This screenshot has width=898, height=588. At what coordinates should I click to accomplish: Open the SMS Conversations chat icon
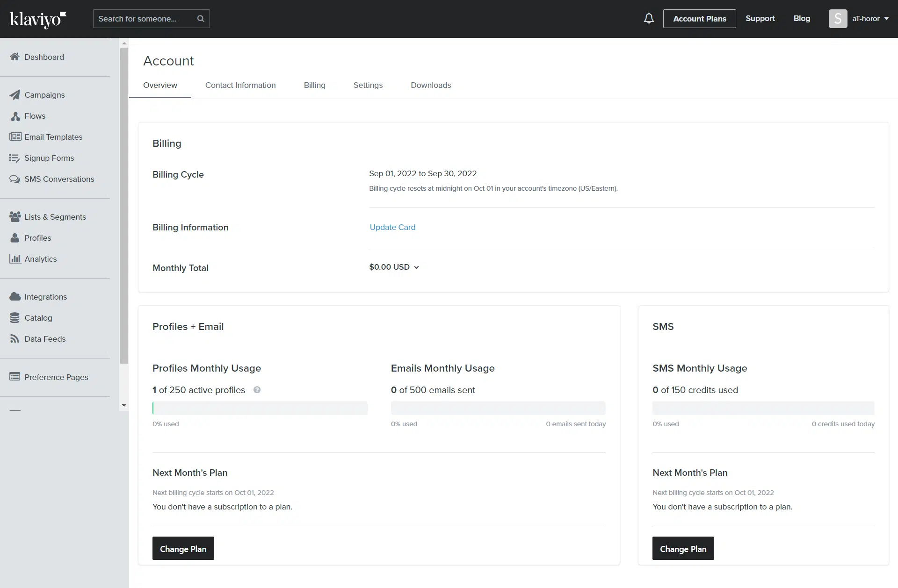(x=15, y=179)
